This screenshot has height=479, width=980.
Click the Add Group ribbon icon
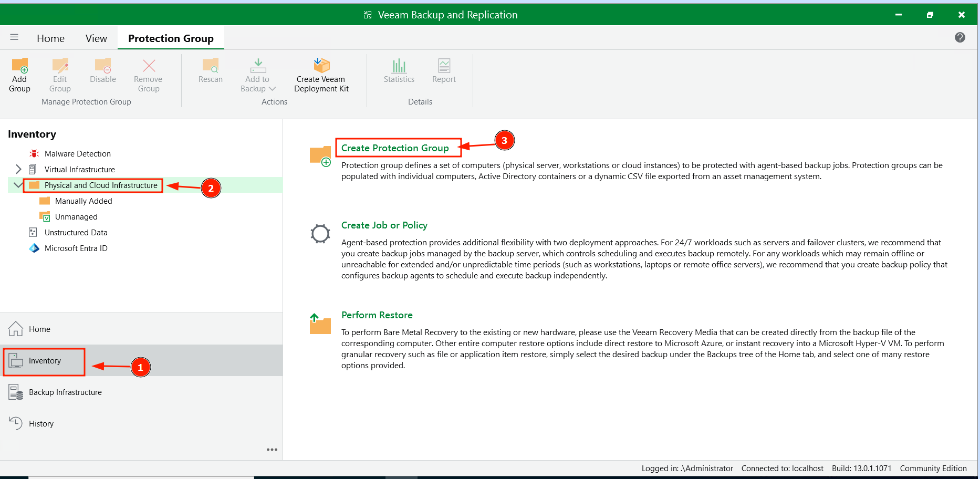point(20,66)
